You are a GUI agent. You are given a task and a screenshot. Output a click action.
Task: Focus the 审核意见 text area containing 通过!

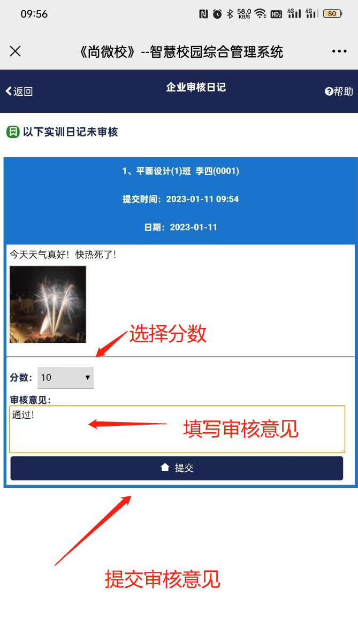click(x=177, y=430)
